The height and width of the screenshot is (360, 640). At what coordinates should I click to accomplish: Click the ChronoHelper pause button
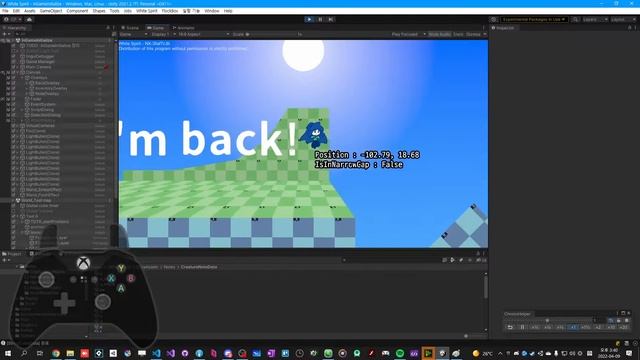pos(522,327)
